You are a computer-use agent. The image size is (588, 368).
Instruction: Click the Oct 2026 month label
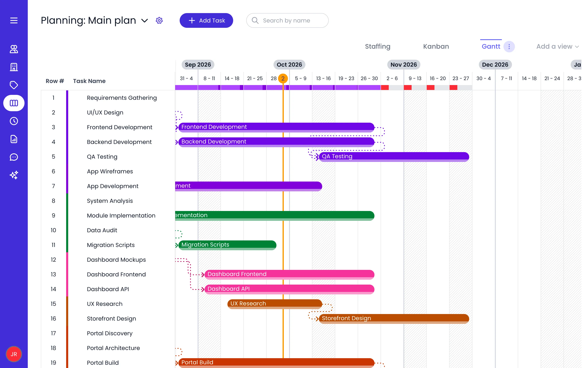[x=289, y=65]
